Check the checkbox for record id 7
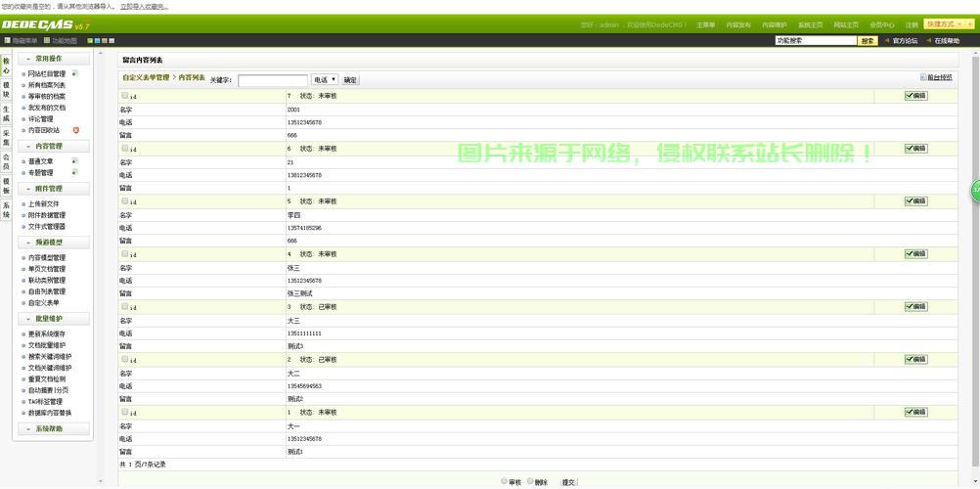Screen dimensions: 980x489 [x=125, y=96]
